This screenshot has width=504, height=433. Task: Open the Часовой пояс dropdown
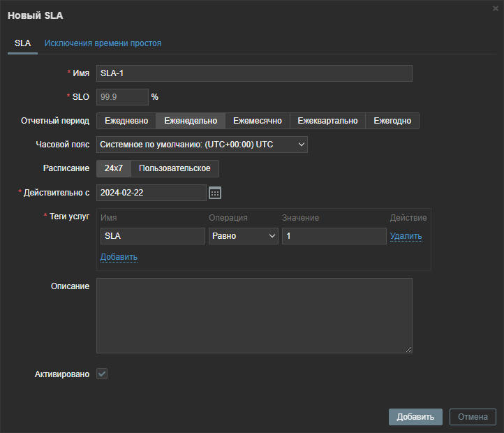(202, 145)
